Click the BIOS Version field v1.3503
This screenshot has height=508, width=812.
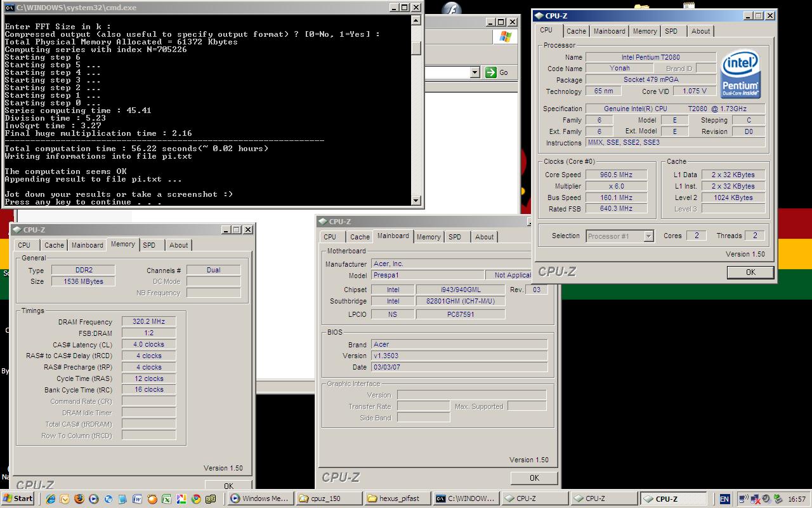tap(459, 356)
